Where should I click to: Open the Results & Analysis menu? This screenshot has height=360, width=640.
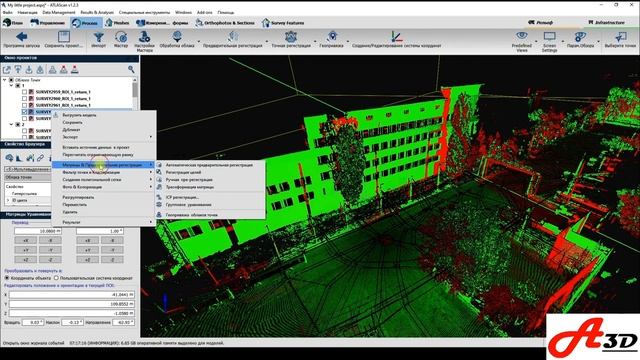tap(97, 13)
